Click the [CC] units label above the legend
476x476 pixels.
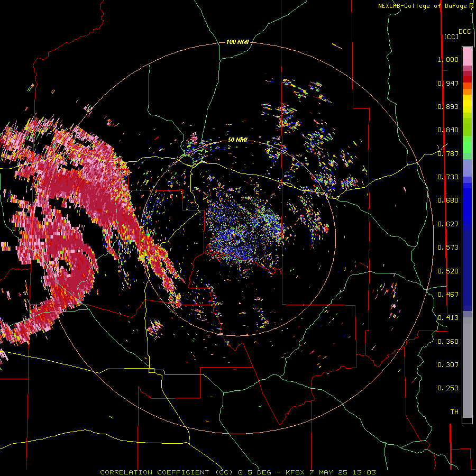click(x=451, y=36)
